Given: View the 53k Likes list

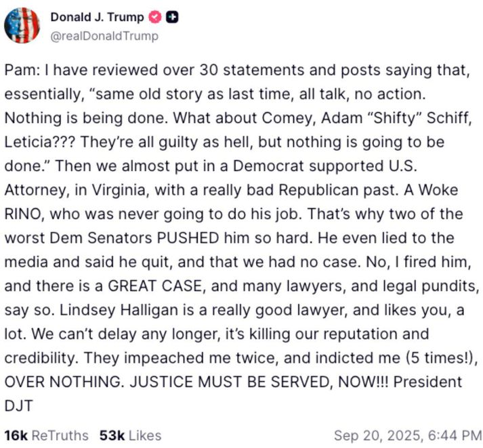Looking at the screenshot, I should (130, 434).
